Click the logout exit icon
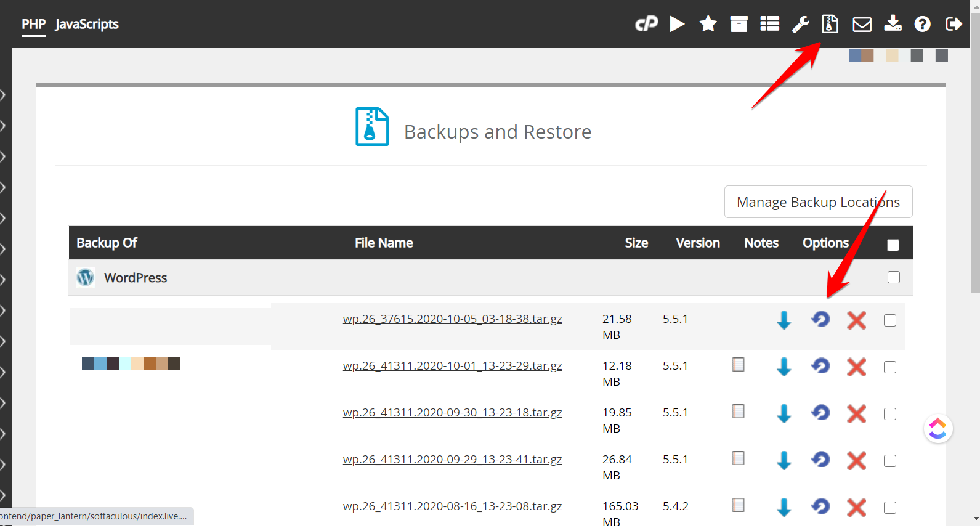 tap(954, 24)
